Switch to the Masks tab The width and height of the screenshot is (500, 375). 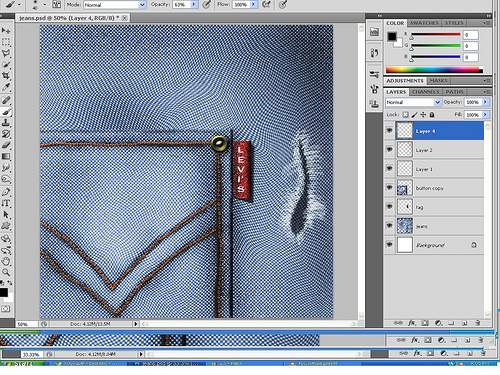(x=438, y=81)
